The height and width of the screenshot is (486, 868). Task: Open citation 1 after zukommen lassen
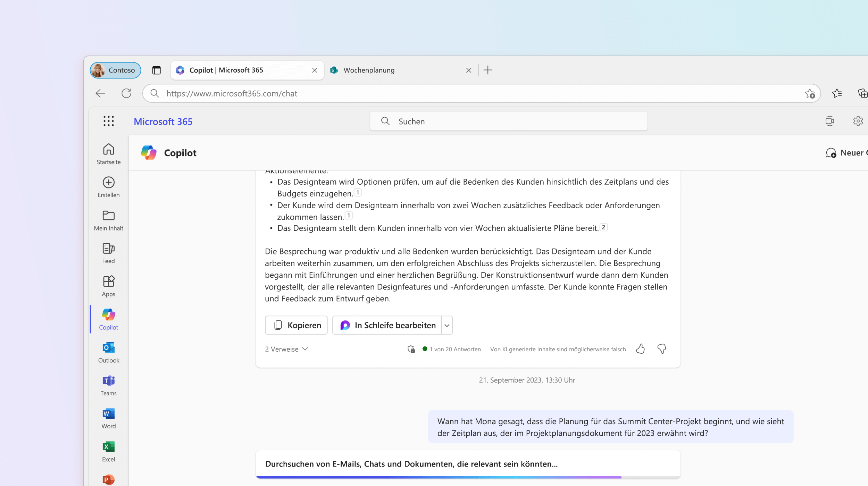pos(349,216)
